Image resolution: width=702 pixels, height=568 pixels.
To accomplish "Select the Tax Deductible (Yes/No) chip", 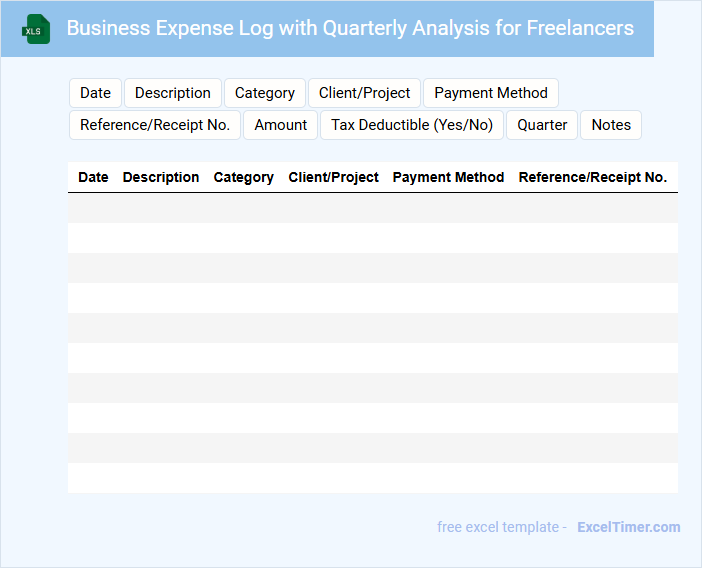I will (412, 125).
